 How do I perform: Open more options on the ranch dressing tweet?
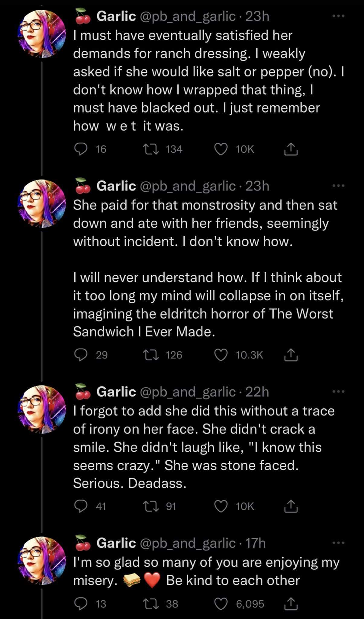tap(338, 16)
